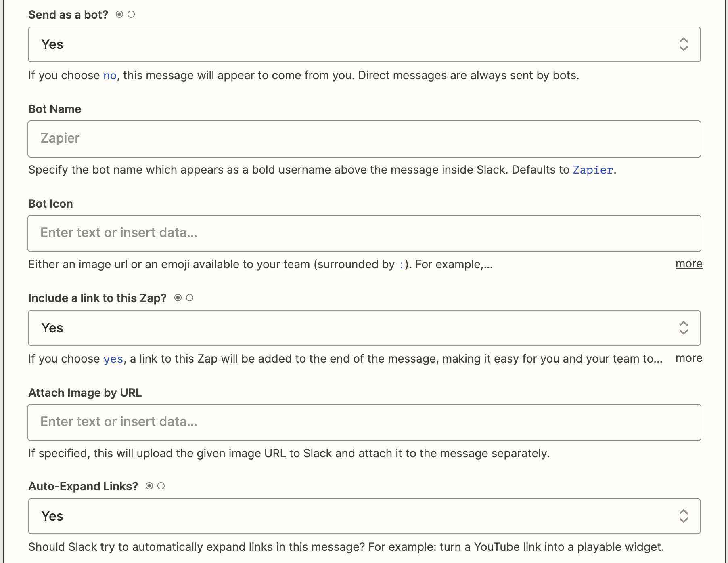Open the 'Include a link to this Zap?' dropdown
Screen dimensions: 728x563
pyautogui.click(x=364, y=328)
